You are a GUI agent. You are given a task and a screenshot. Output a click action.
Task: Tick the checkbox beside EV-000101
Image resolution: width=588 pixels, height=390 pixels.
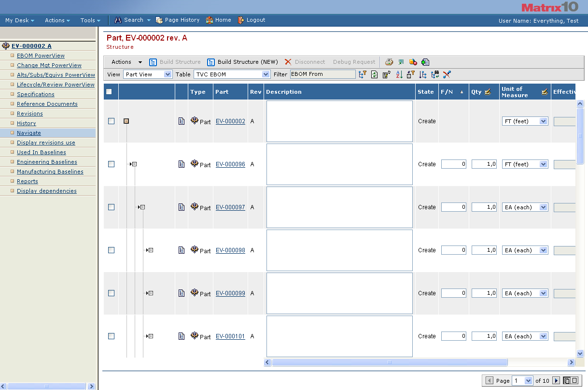(112, 336)
